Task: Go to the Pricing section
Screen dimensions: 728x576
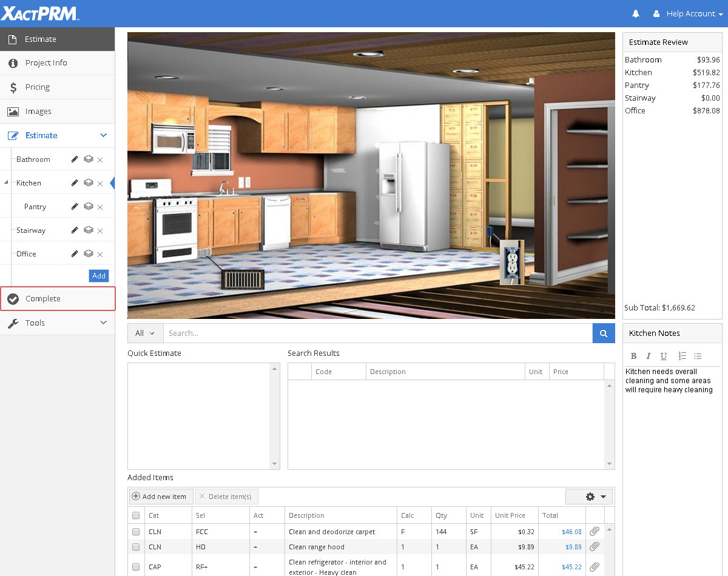Action: (x=38, y=87)
